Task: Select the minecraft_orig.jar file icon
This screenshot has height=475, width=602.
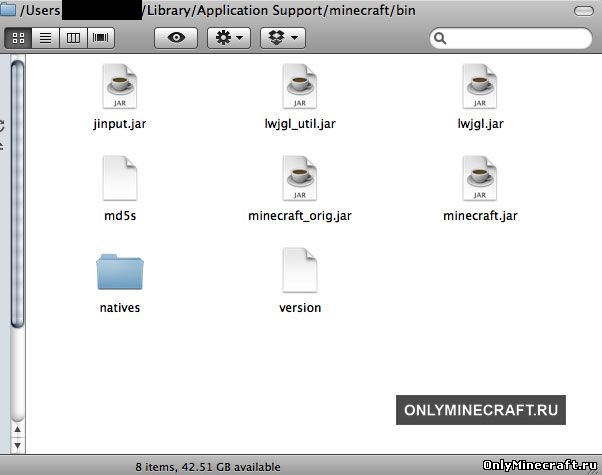Action: click(x=299, y=180)
